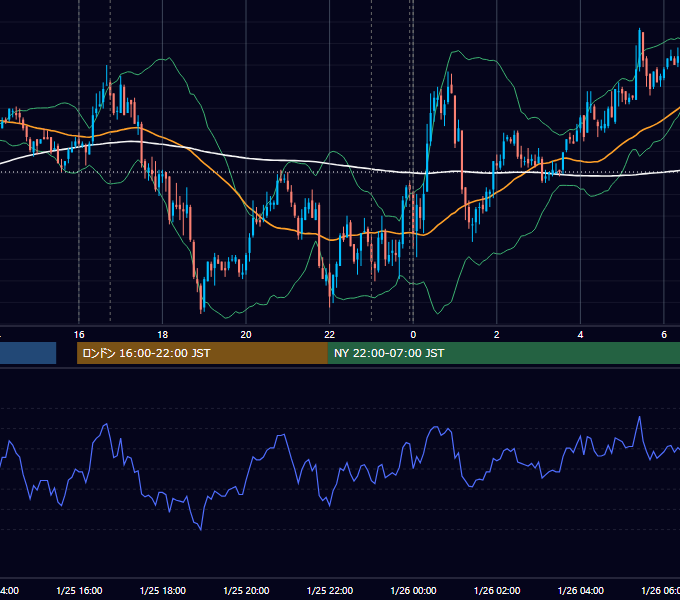Click the blue session bar left of London

click(x=28, y=353)
